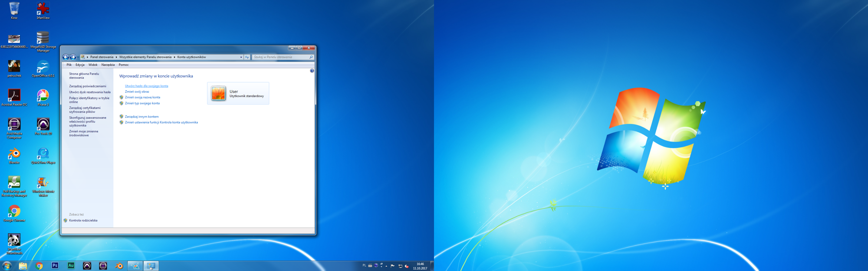Refresh the Control Panel address bar
The height and width of the screenshot is (271, 868).
pyautogui.click(x=247, y=57)
